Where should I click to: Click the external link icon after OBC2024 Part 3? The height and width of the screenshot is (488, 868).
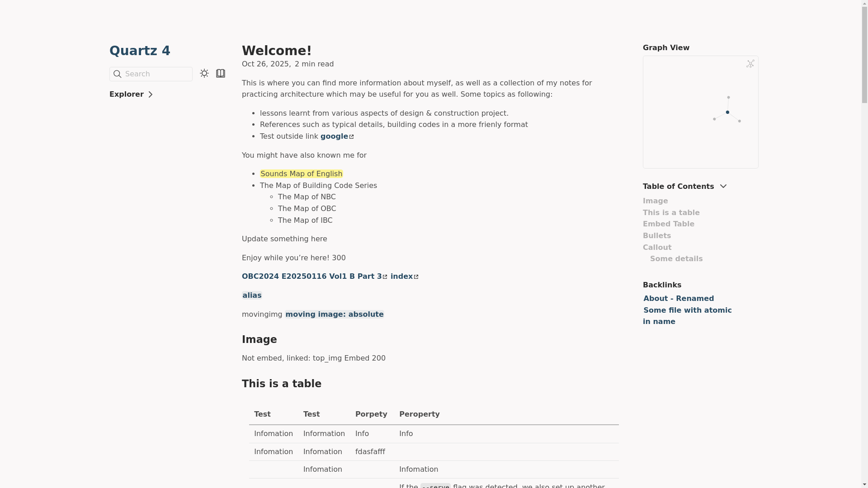pos(385,277)
